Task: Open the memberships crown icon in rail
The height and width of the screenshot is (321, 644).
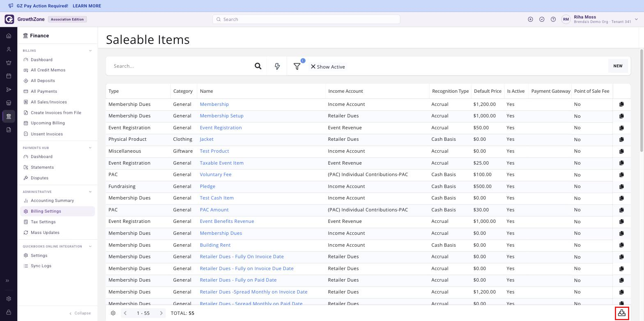Action: pos(9,63)
